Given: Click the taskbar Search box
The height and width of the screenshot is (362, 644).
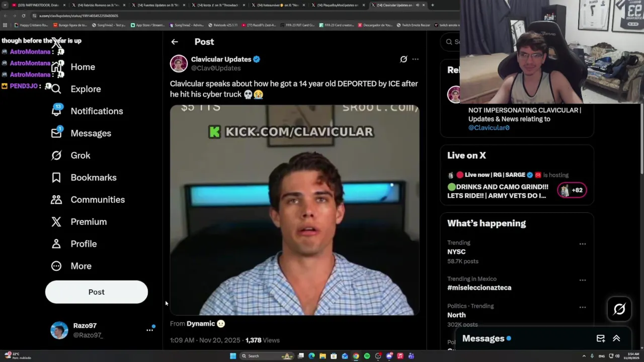Looking at the screenshot, I should 266,356.
